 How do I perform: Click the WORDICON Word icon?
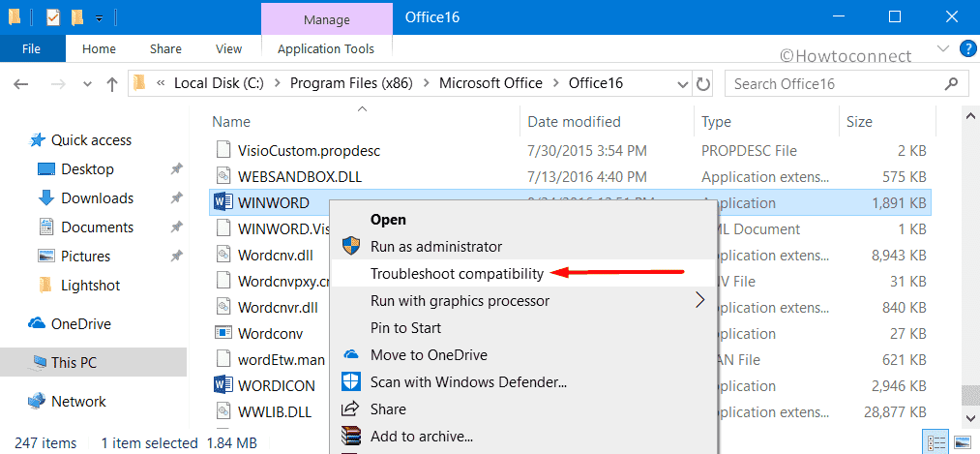[223, 386]
